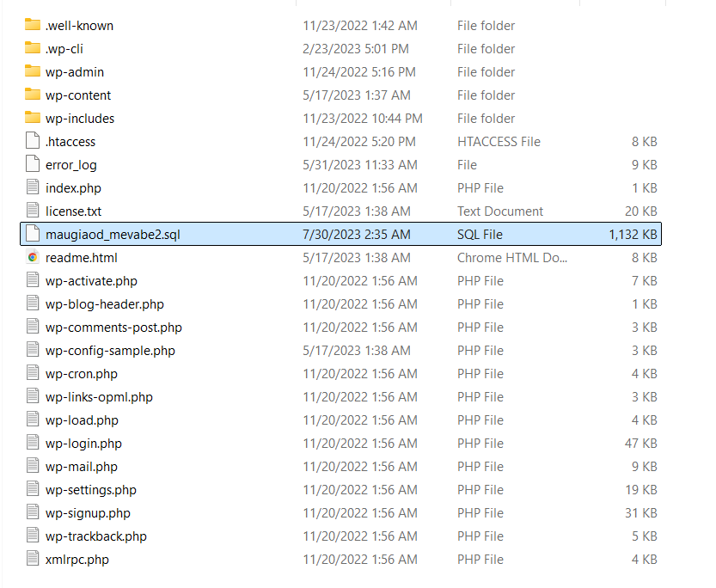Click the xmlrpc.php file icon
716x588 pixels.
pos(33,560)
